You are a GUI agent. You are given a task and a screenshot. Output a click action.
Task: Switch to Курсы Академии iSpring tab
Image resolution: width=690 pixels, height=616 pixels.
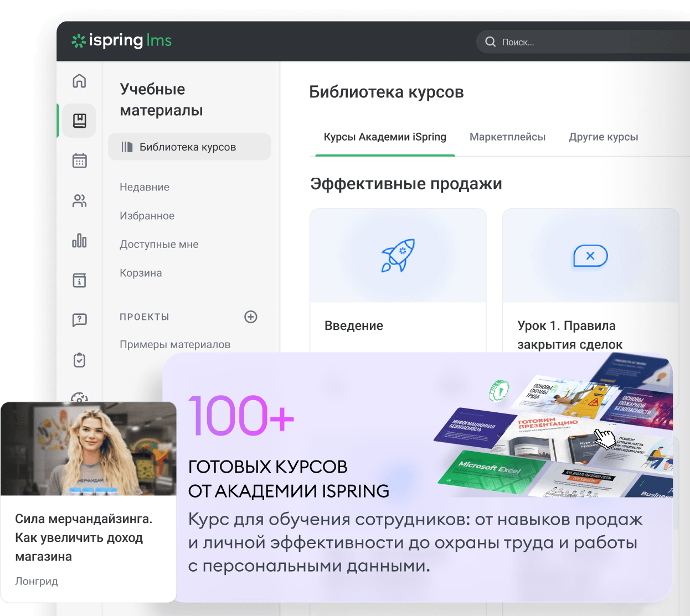(385, 137)
